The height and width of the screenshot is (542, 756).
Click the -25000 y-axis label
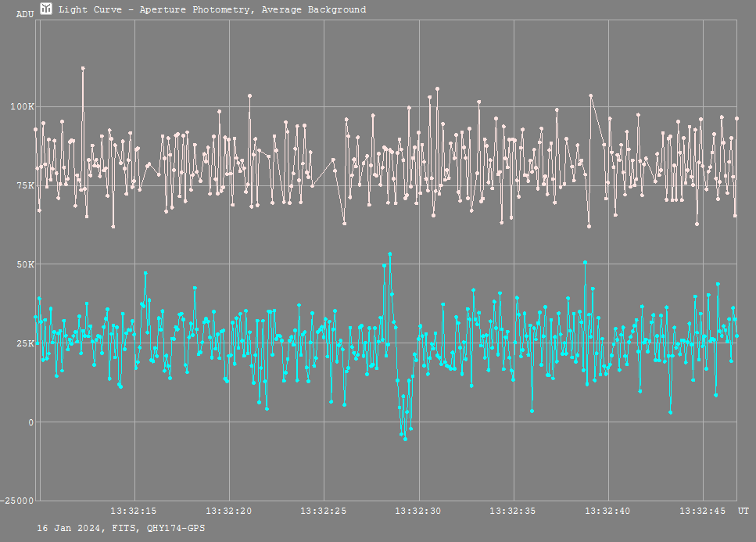(17, 501)
